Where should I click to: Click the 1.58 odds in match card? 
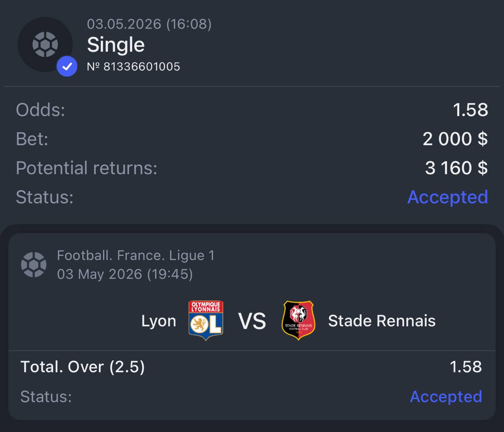coord(466,367)
